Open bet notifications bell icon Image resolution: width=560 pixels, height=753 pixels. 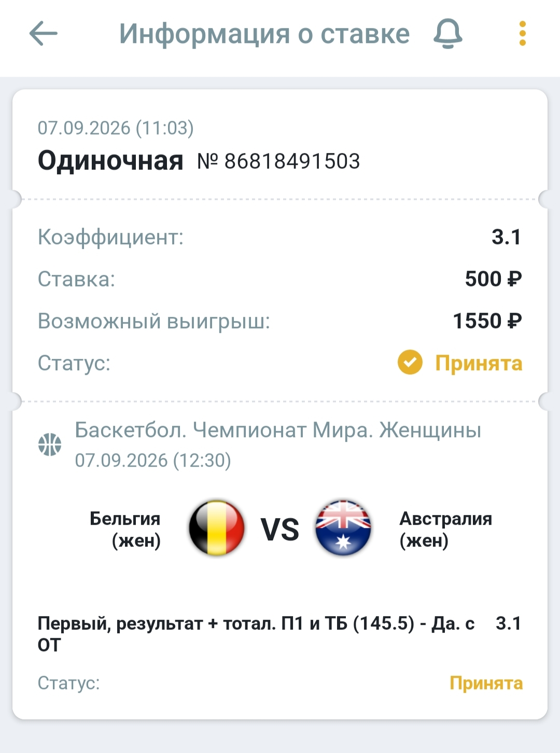[447, 34]
